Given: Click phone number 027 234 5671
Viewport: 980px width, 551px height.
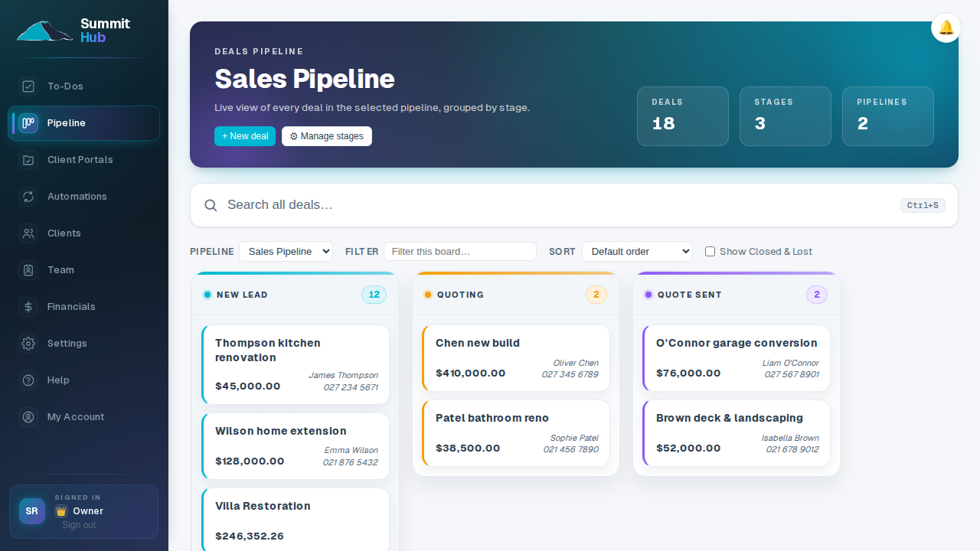Looking at the screenshot, I should pos(351,387).
